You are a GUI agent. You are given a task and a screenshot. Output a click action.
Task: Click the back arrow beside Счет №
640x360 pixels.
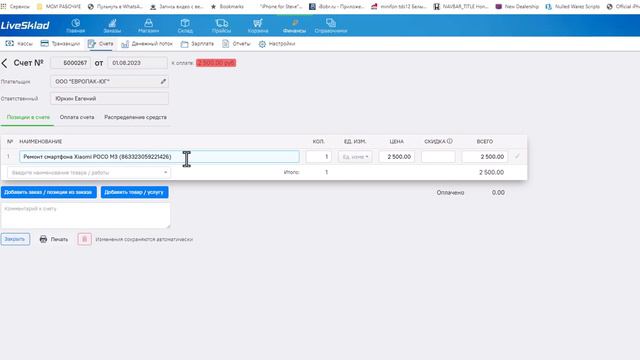coord(4,63)
